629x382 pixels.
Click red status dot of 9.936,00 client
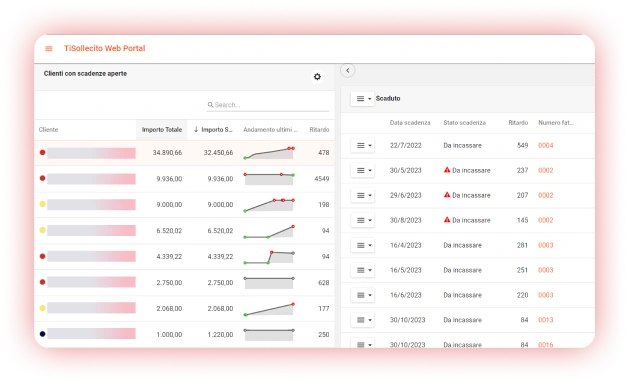tap(43, 178)
